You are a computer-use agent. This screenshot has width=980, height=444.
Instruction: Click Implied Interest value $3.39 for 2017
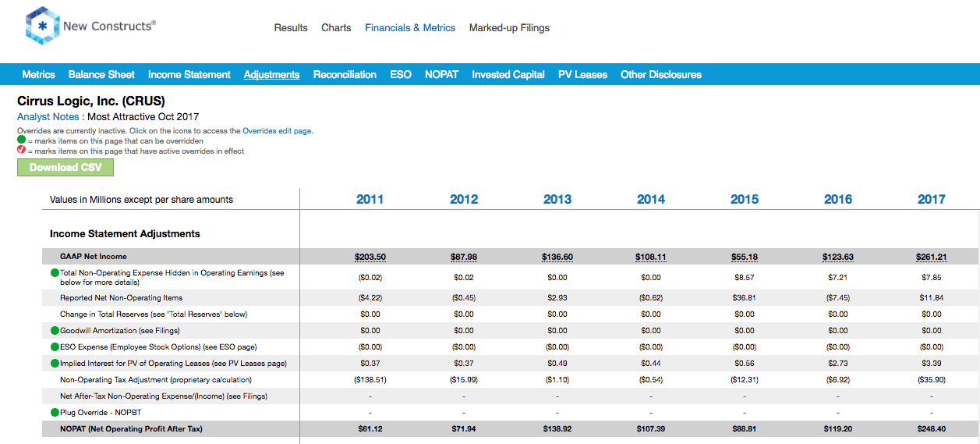[932, 364]
